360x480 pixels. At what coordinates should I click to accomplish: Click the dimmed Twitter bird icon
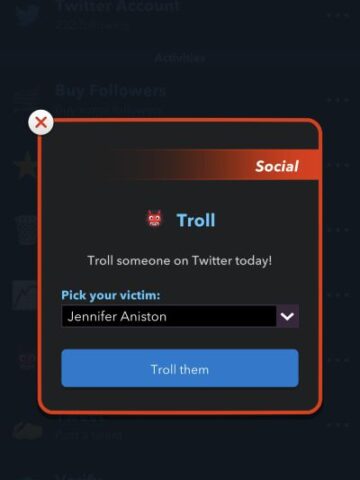coord(28,15)
